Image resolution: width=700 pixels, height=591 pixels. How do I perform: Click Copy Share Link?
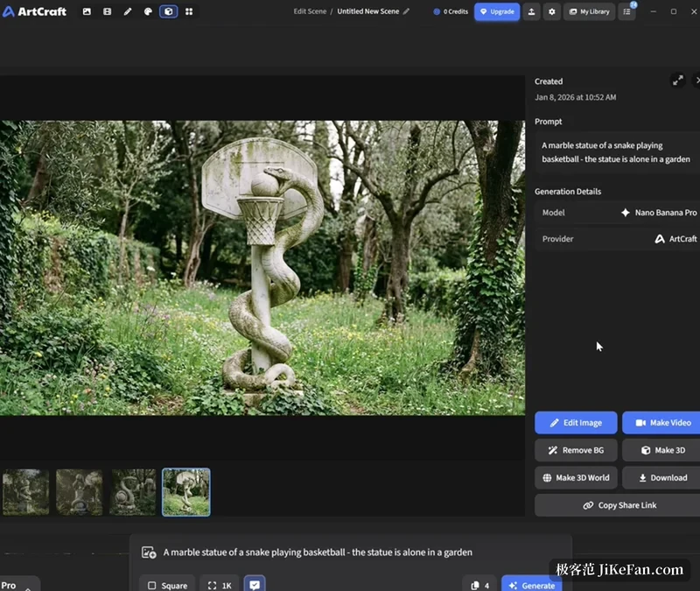click(x=619, y=505)
